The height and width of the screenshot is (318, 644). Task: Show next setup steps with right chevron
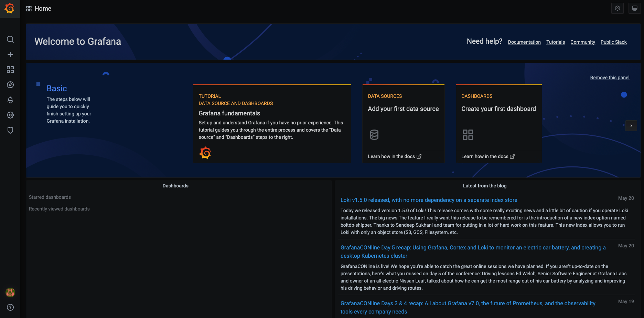pyautogui.click(x=631, y=126)
